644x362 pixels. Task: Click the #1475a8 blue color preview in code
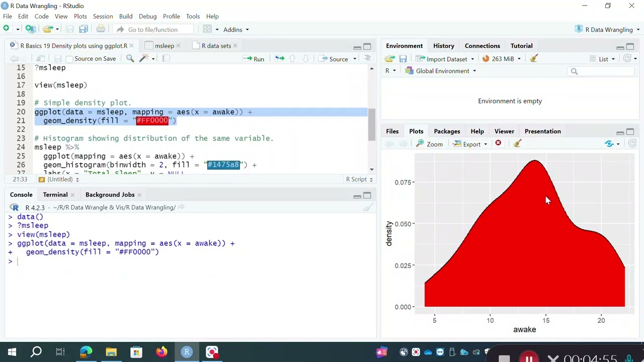click(x=223, y=165)
